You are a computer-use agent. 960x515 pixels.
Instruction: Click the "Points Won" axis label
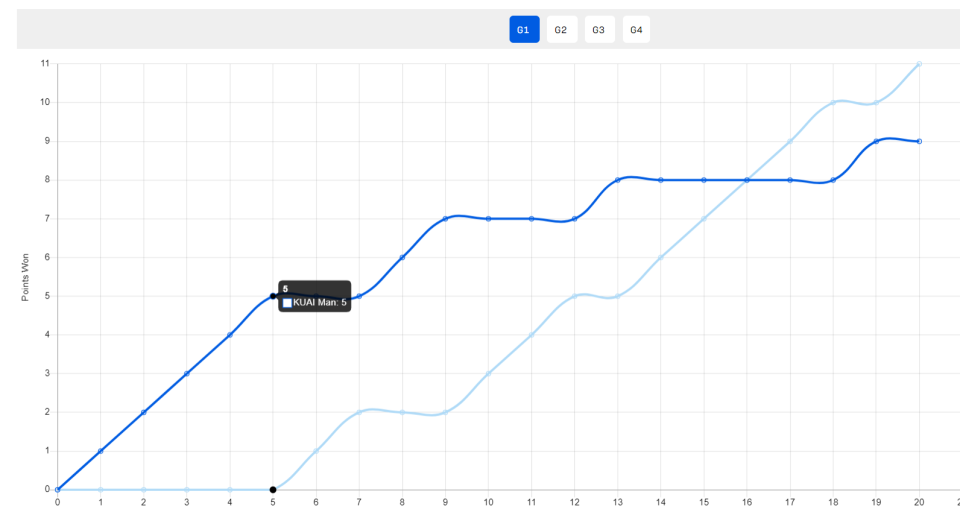[25, 277]
